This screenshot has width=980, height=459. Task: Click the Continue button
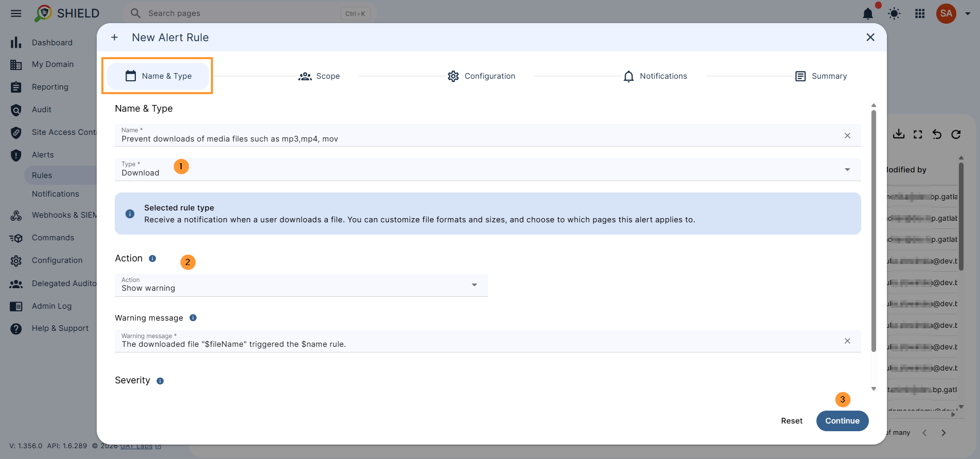pos(842,421)
